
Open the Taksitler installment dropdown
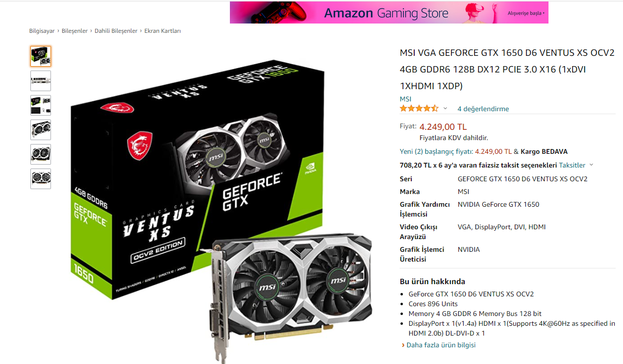[576, 165]
